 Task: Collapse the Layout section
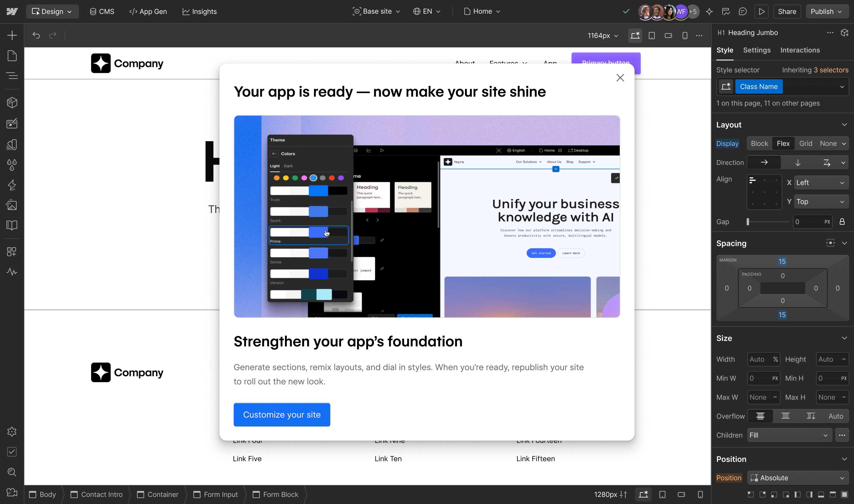pos(844,125)
